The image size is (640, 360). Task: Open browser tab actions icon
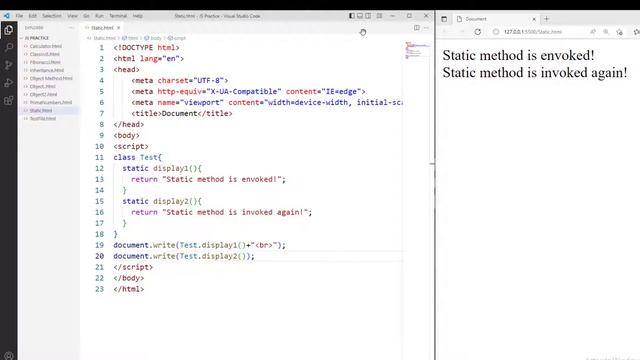click(x=444, y=19)
